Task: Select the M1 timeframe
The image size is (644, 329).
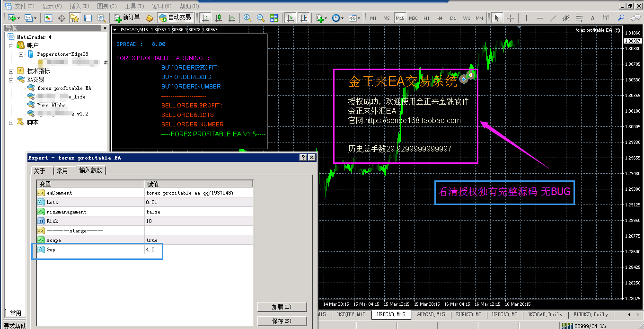Action: 373,18
